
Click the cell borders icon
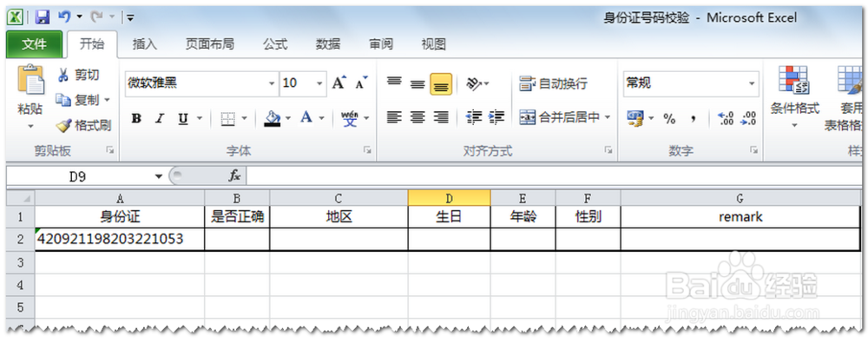tap(227, 118)
